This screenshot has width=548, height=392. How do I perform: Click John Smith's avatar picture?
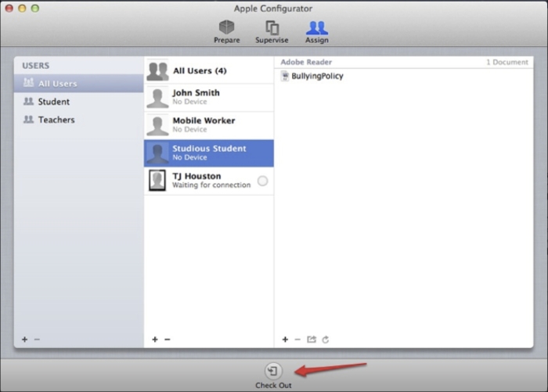[157, 98]
